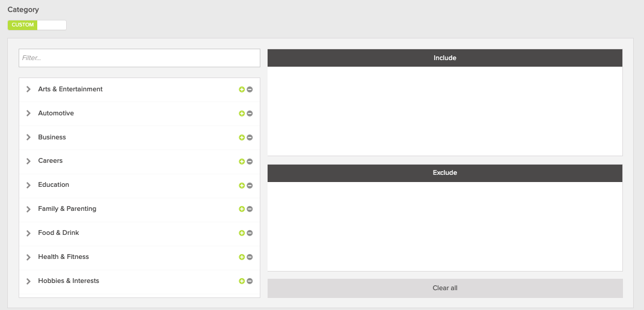The image size is (644, 310).
Task: Select the Hobbies & Interests label
Action: click(69, 281)
